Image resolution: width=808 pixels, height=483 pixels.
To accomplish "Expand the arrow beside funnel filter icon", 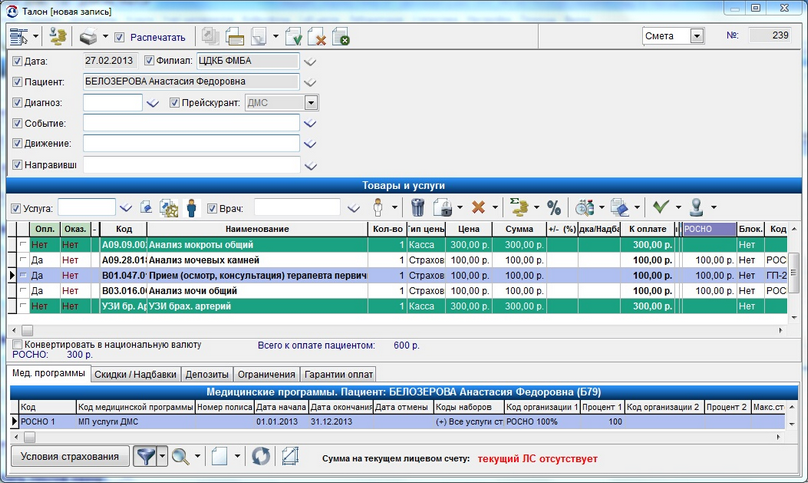I will tap(162, 456).
